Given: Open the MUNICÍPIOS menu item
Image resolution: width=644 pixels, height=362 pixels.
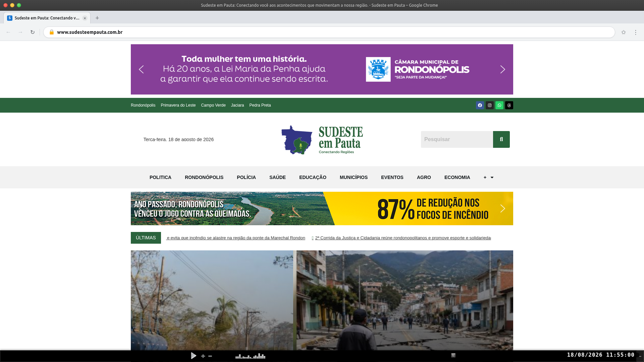Looking at the screenshot, I should [354, 177].
